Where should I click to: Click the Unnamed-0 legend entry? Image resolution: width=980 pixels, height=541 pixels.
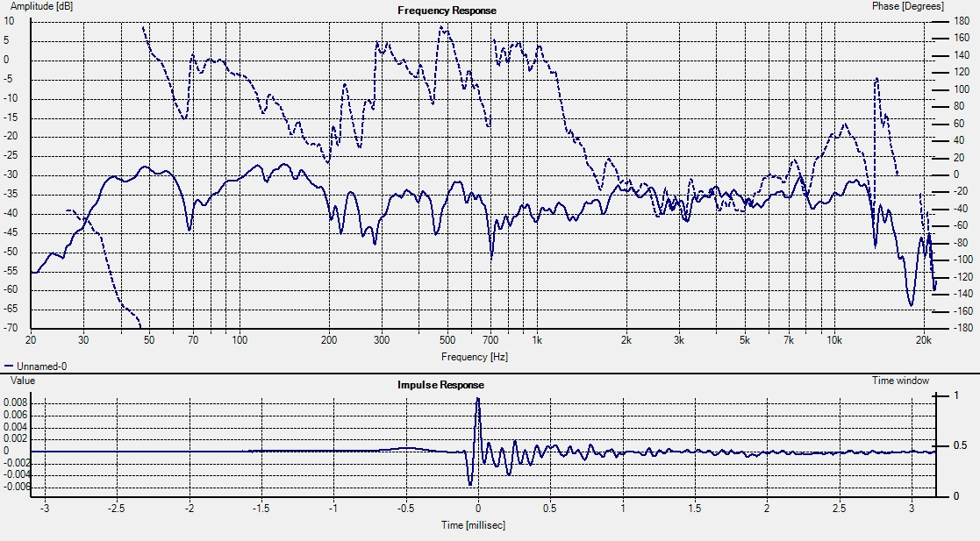[x=35, y=367]
